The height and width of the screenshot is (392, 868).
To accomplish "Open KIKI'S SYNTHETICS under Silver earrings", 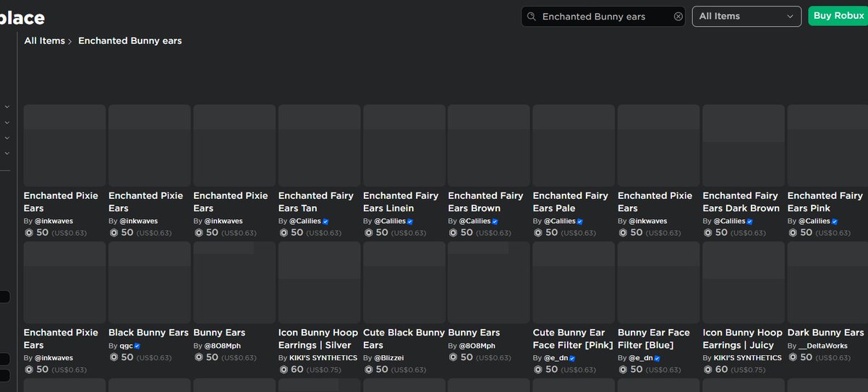I will click(x=323, y=358).
